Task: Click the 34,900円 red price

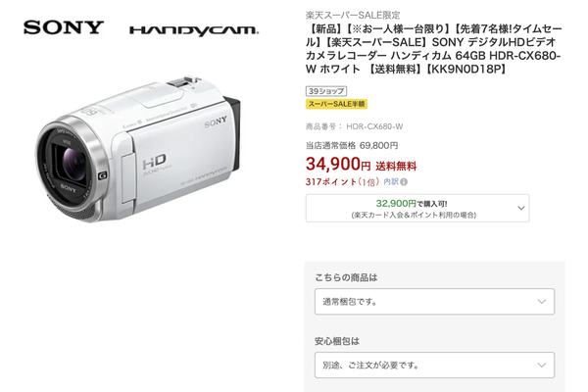Action: (338, 164)
